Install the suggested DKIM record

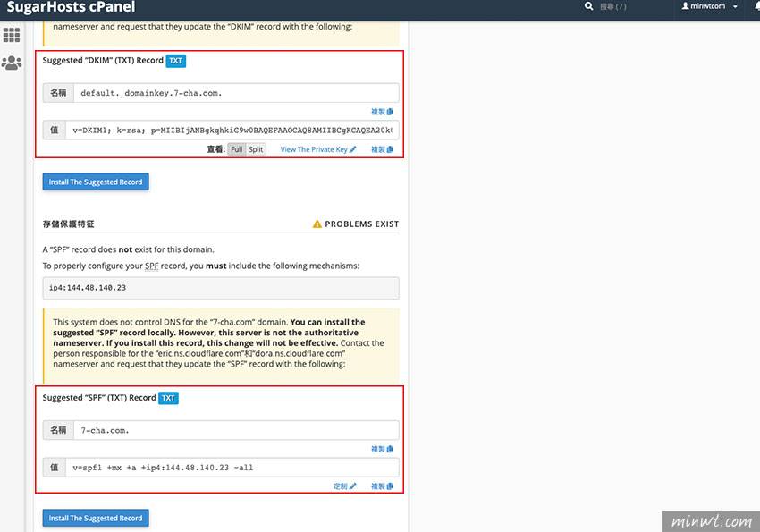tap(96, 182)
